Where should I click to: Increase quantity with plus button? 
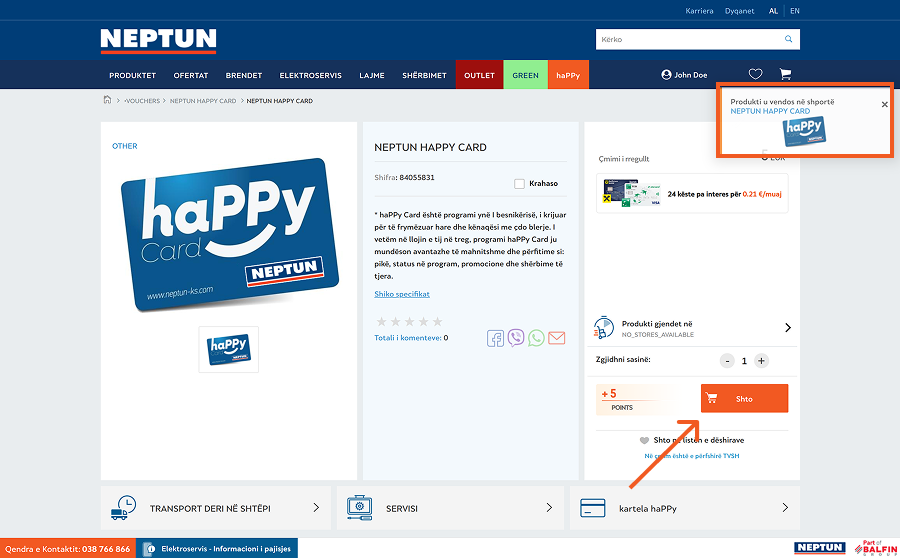(761, 361)
